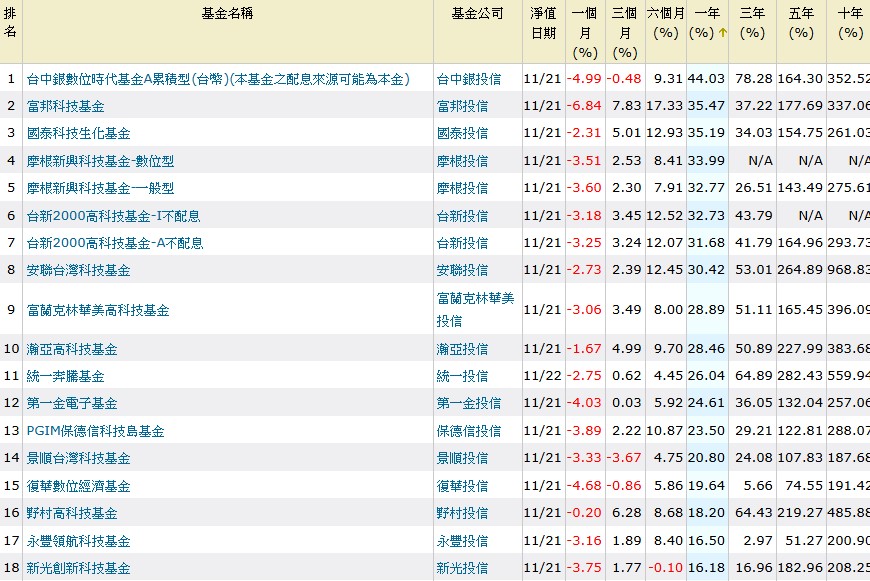Viewport: 870px width, 581px height.
Task: Sort by 三個月(%) column header
Action: [x=625, y=33]
